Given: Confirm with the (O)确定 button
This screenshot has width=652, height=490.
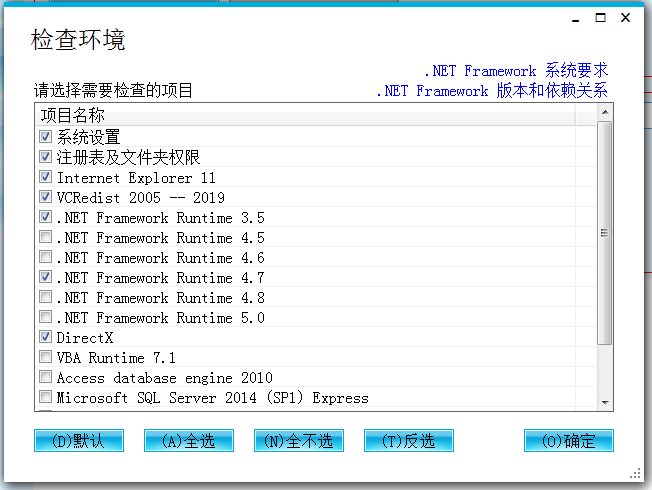Looking at the screenshot, I should coord(568,441).
